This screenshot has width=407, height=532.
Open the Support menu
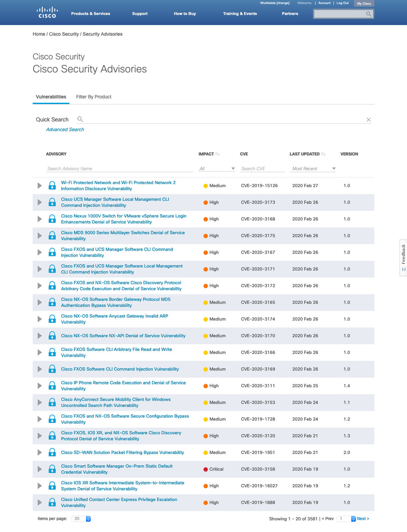pyautogui.click(x=140, y=14)
